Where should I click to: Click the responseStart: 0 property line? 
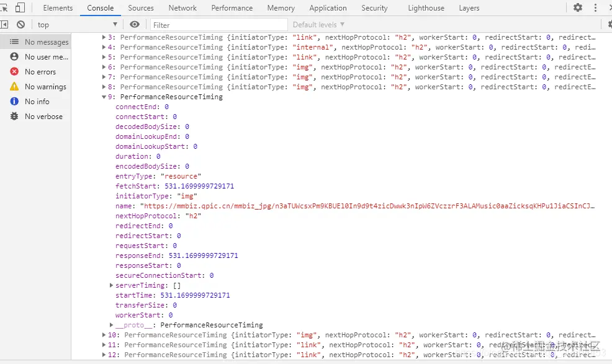point(148,265)
